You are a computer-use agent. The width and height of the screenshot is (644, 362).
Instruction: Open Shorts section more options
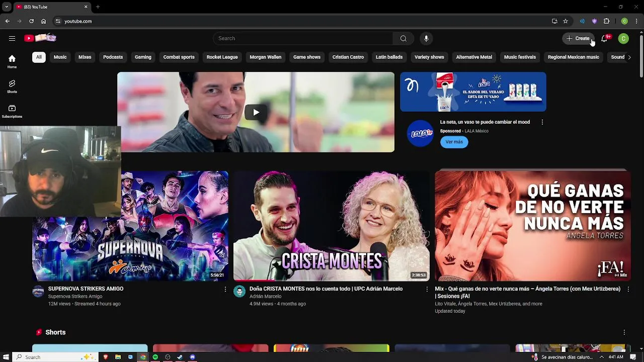click(x=624, y=332)
